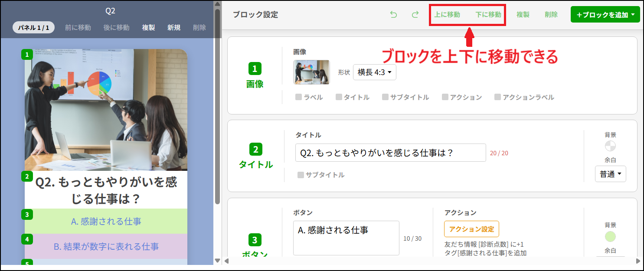The height and width of the screenshot is (271, 644).
Task: Click the Q2 heading above panel toolbar
Action: 111,11
